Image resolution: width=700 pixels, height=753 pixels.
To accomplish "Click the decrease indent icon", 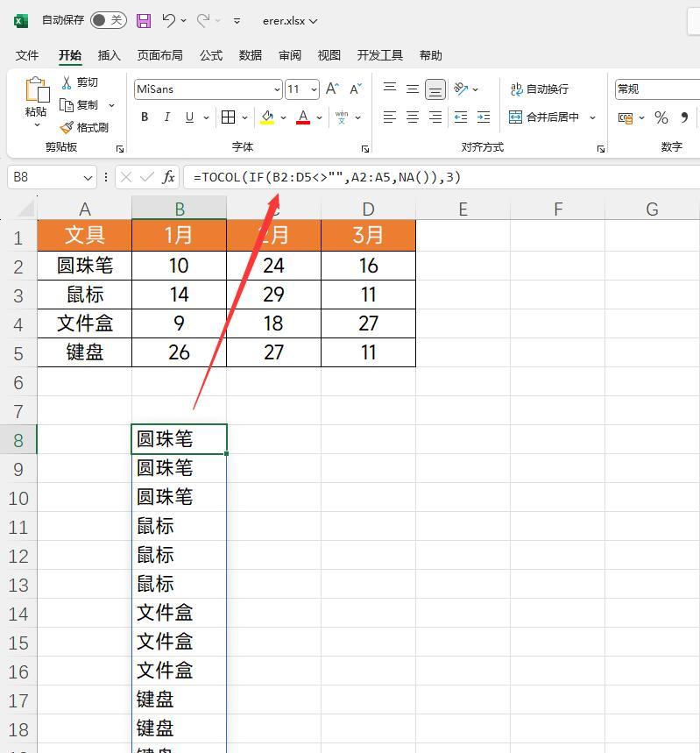I will pos(461,117).
